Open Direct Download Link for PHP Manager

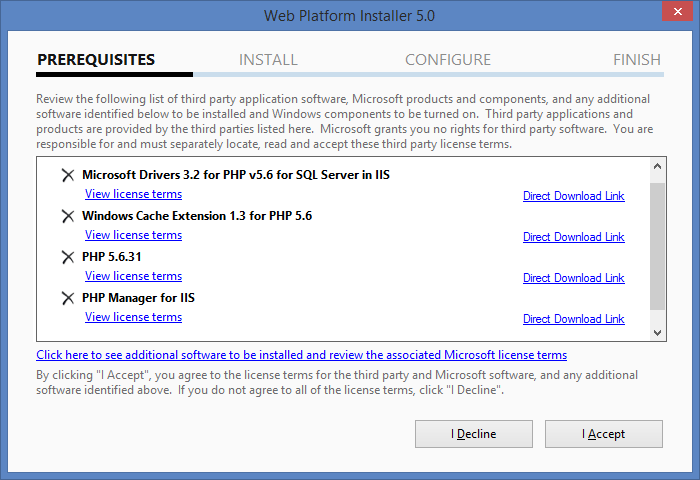tap(574, 319)
